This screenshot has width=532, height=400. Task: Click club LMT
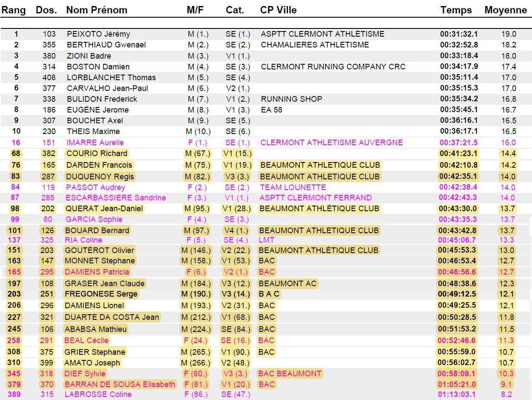click(x=267, y=240)
